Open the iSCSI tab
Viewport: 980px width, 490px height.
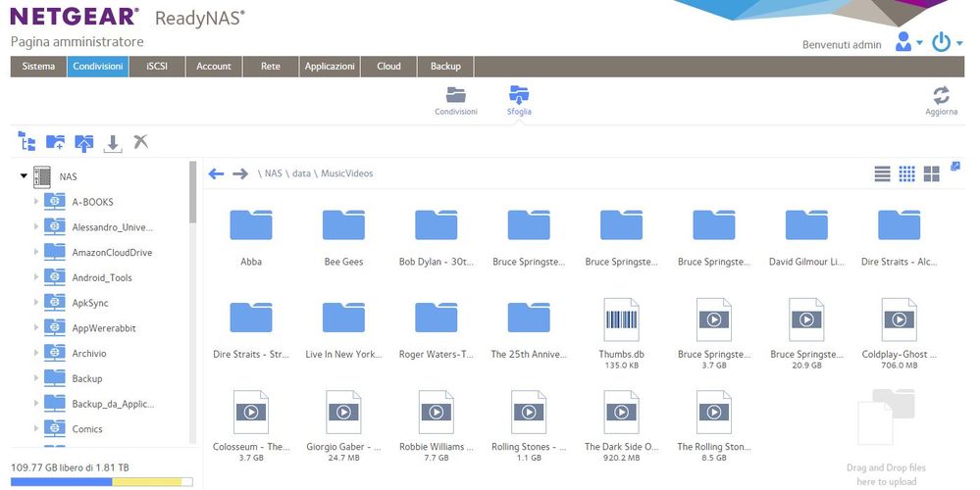(x=157, y=67)
